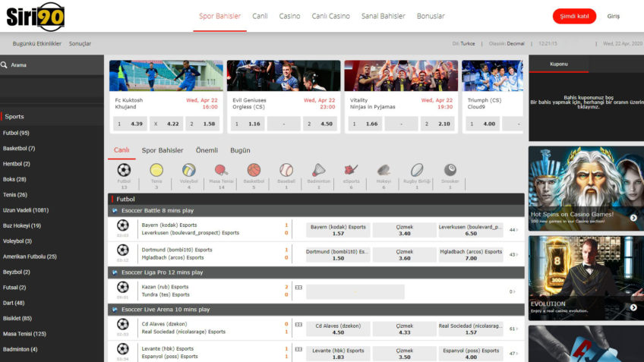The width and height of the screenshot is (644, 362).
Task: Open the Dil Turkce language dropdown
Action: [462, 44]
